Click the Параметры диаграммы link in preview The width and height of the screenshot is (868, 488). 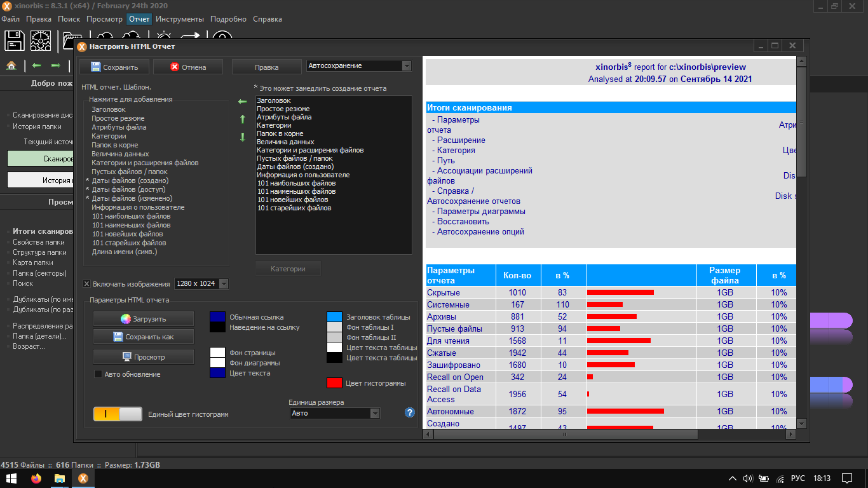[x=481, y=212]
